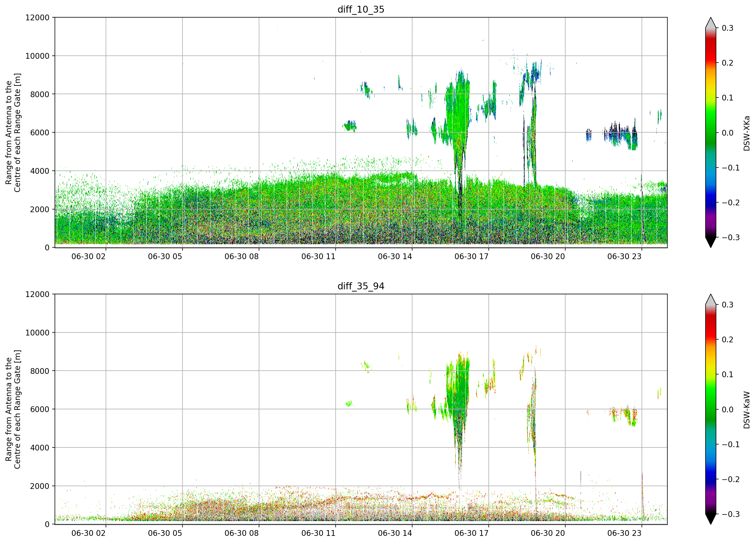This screenshot has width=756, height=543.
Task: Click the diff_35_94 plot title
Action: 361,286
